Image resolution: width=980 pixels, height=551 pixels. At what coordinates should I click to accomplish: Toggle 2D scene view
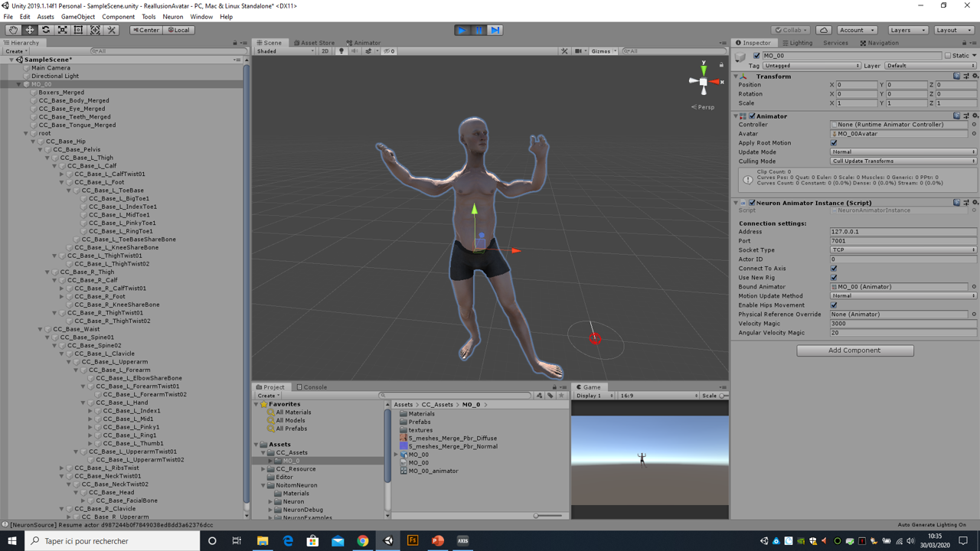point(325,51)
